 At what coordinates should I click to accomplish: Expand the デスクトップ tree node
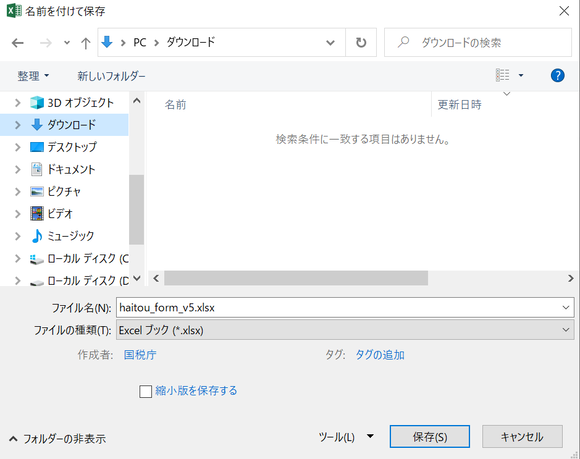click(17, 147)
